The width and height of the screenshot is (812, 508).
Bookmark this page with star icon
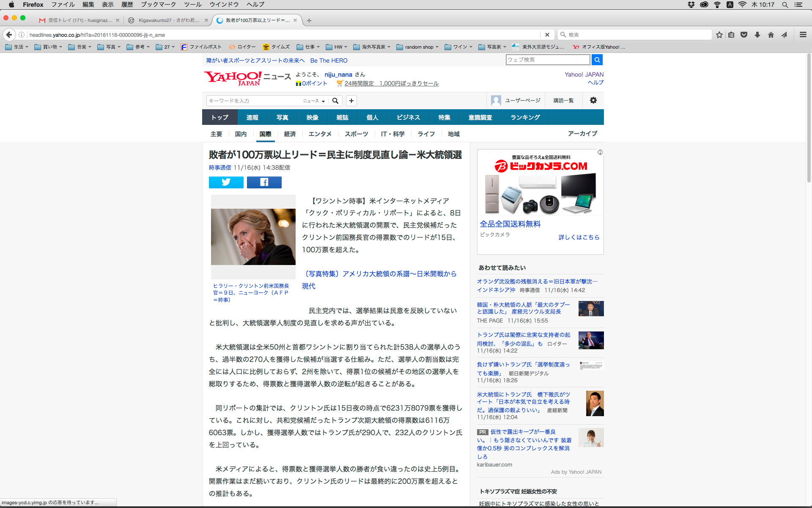point(719,35)
